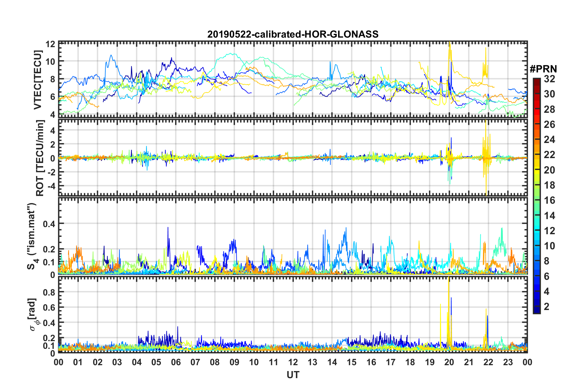Select colorbar tick label 12

tap(549, 231)
